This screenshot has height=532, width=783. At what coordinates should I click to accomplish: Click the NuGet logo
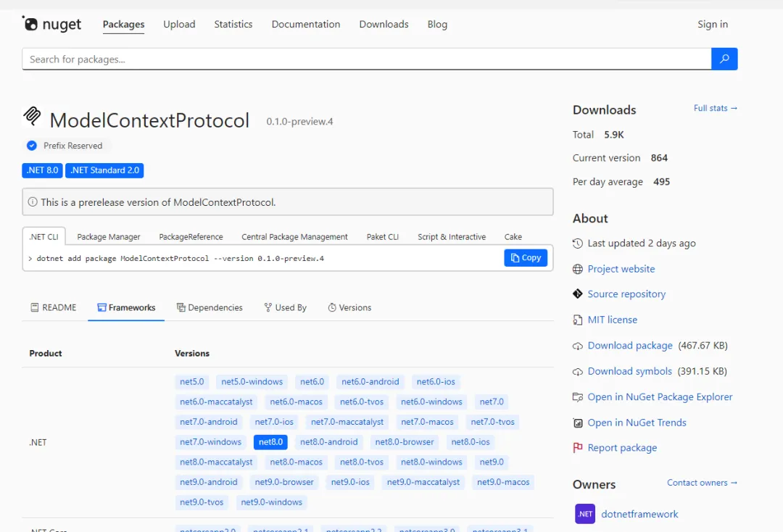(51, 24)
